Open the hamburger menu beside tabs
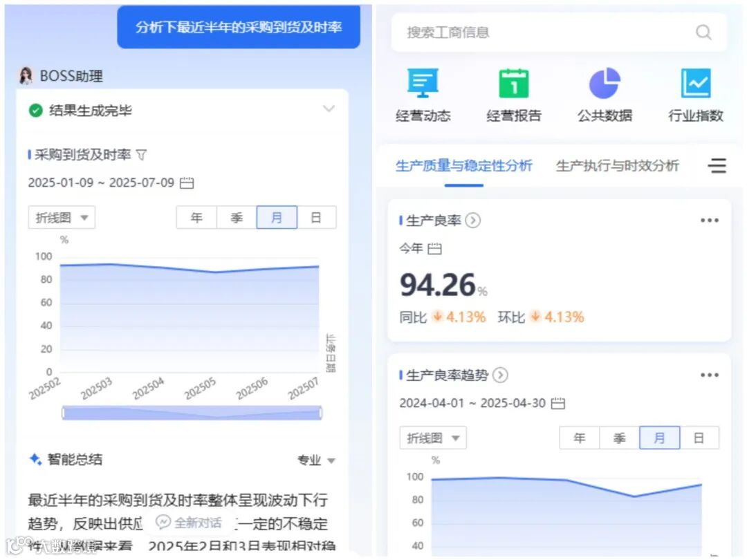This screenshot has height=560, width=747. (x=717, y=166)
